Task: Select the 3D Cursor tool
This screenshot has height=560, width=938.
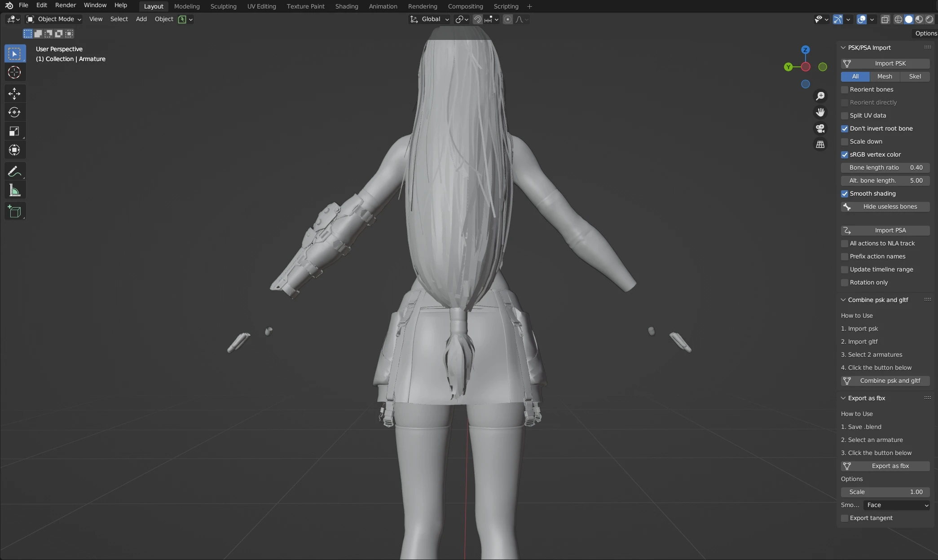Action: click(x=14, y=72)
